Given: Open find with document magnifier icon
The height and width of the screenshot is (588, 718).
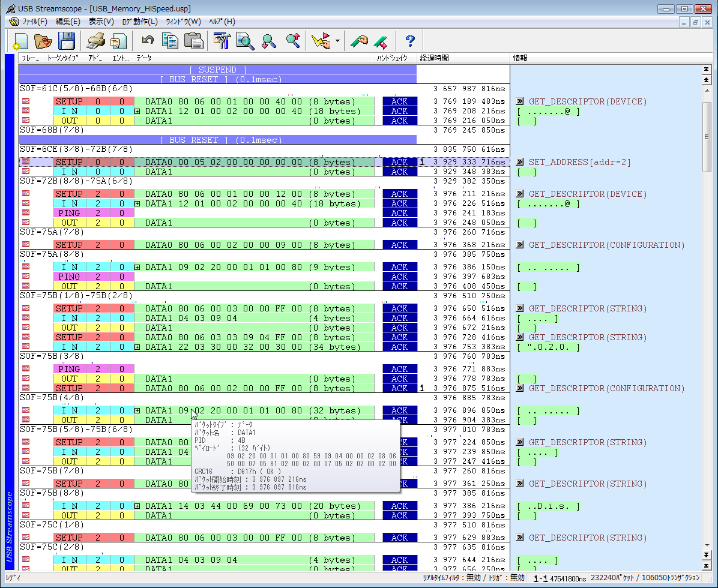Looking at the screenshot, I should tap(245, 41).
